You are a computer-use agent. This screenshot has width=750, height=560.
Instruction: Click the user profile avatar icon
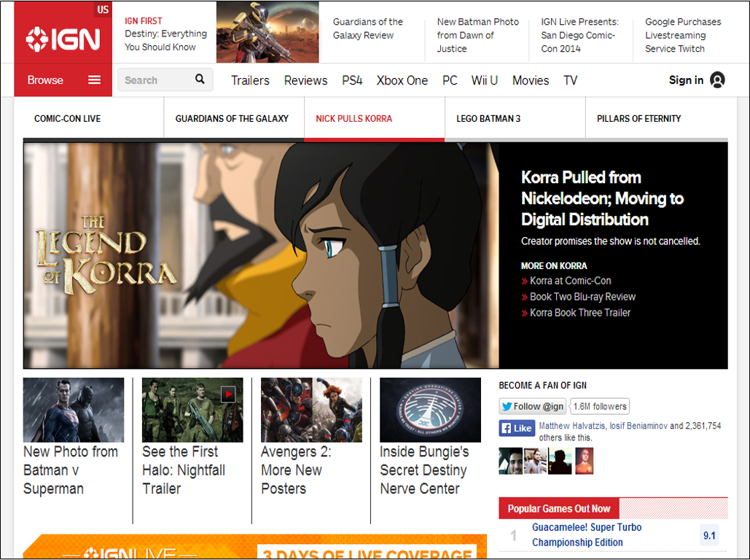[717, 80]
